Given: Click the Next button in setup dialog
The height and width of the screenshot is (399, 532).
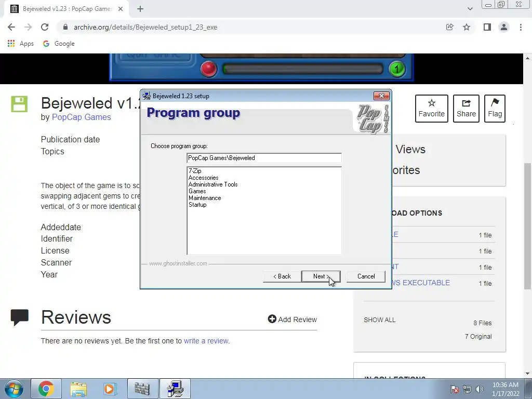Looking at the screenshot, I should click(x=321, y=276).
